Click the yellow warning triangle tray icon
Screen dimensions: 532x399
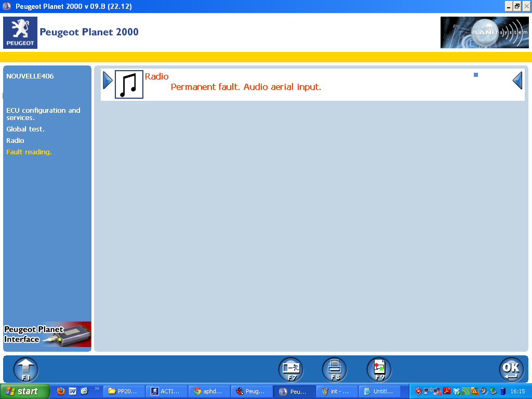[475, 391]
